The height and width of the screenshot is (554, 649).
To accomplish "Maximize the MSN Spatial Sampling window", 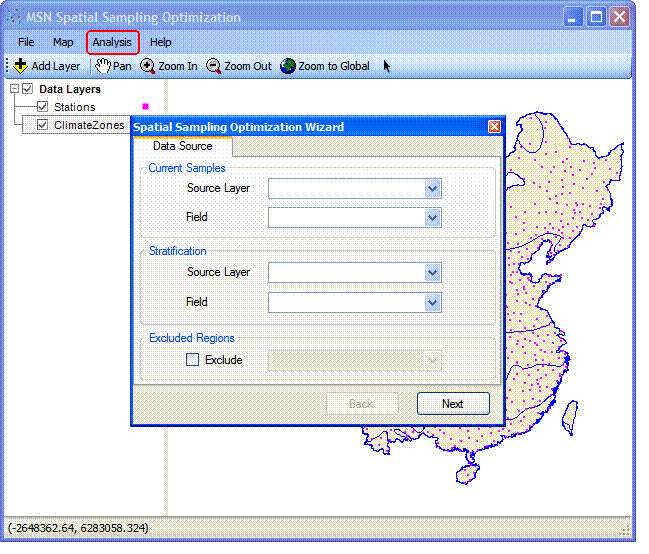I will point(596,17).
